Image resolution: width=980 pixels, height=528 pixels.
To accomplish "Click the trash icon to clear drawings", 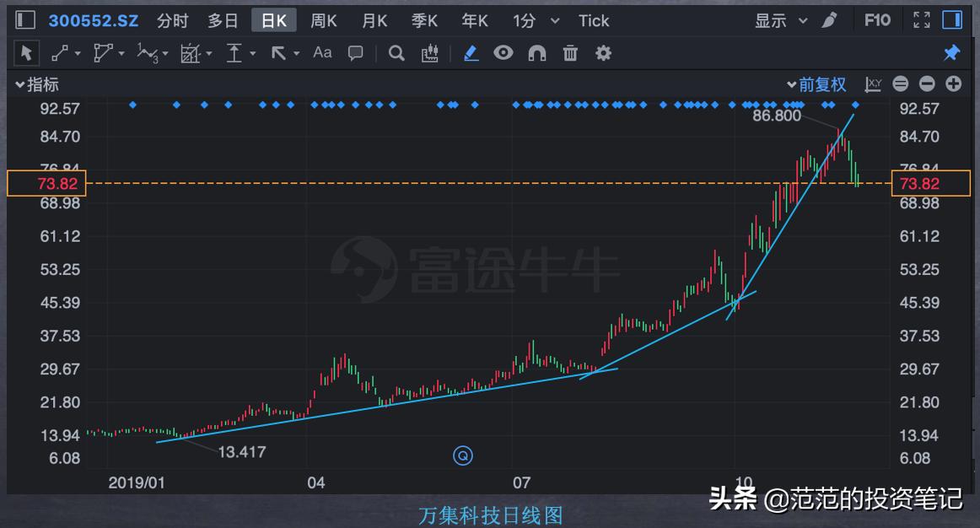I will coord(570,53).
